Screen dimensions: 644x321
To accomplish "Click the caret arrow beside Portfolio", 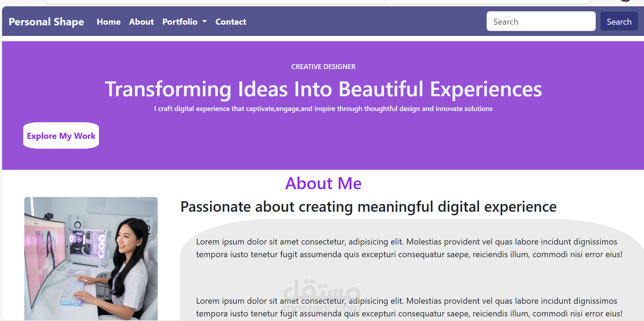I will tap(205, 21).
